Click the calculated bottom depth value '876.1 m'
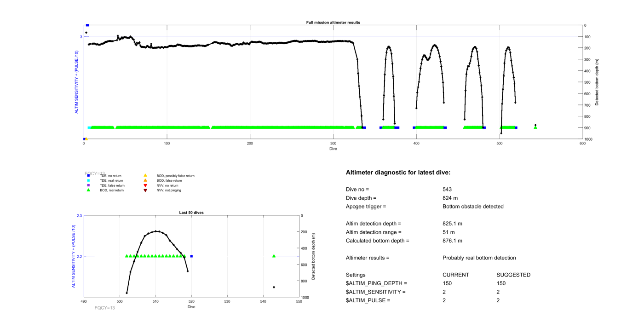 click(453, 241)
